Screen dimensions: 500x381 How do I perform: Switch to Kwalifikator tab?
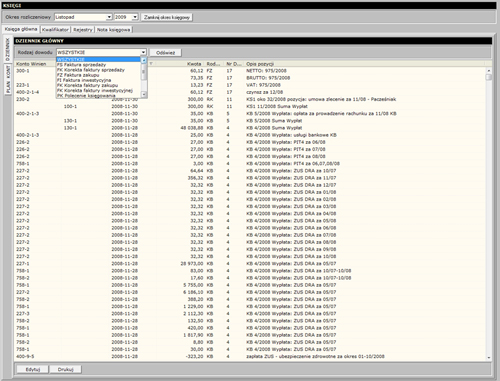click(55, 30)
